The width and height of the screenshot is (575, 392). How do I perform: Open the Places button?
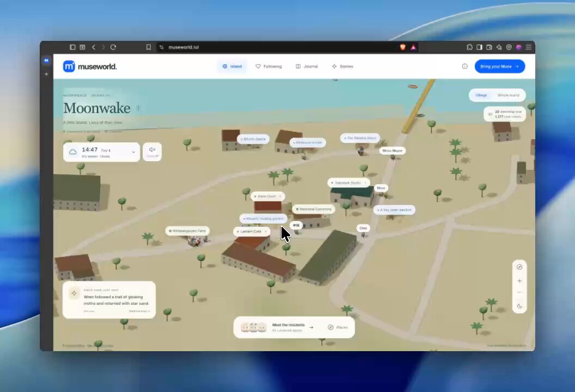point(338,327)
